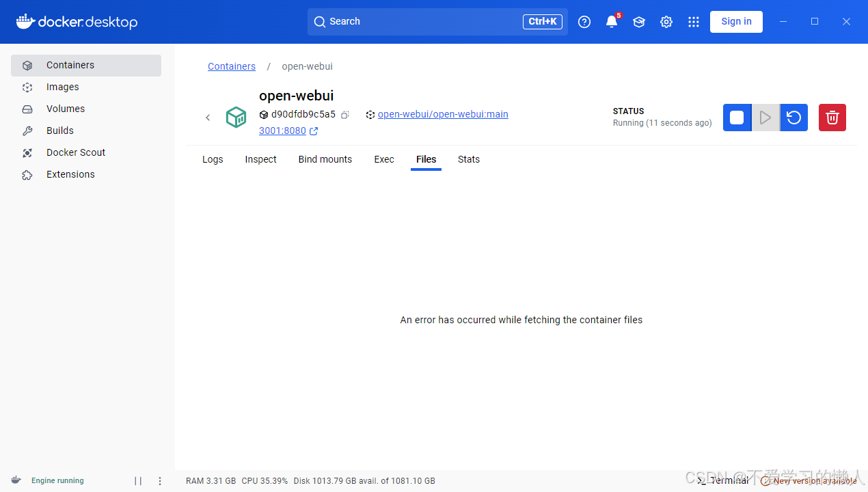Delete the open-webui container

pos(832,118)
